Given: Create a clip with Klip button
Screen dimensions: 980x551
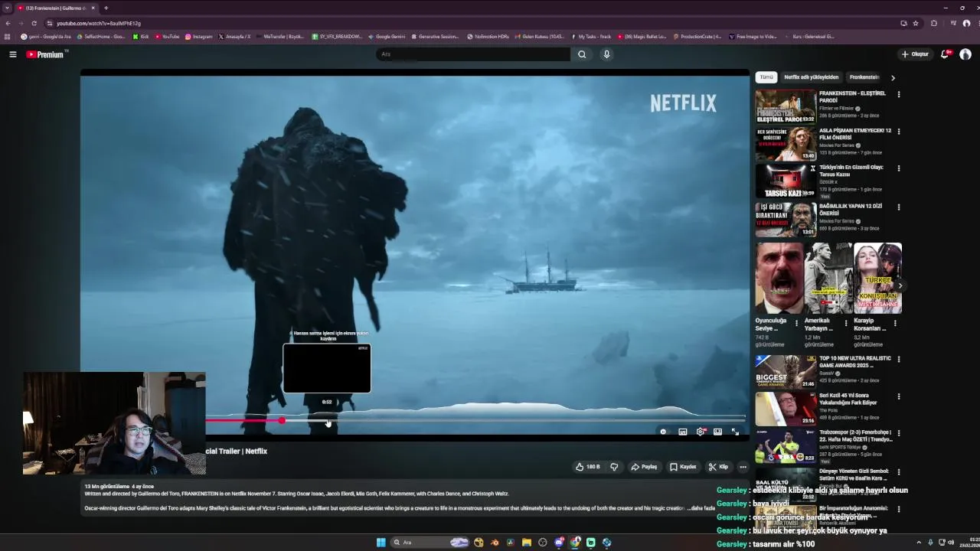Looking at the screenshot, I should coord(718,467).
